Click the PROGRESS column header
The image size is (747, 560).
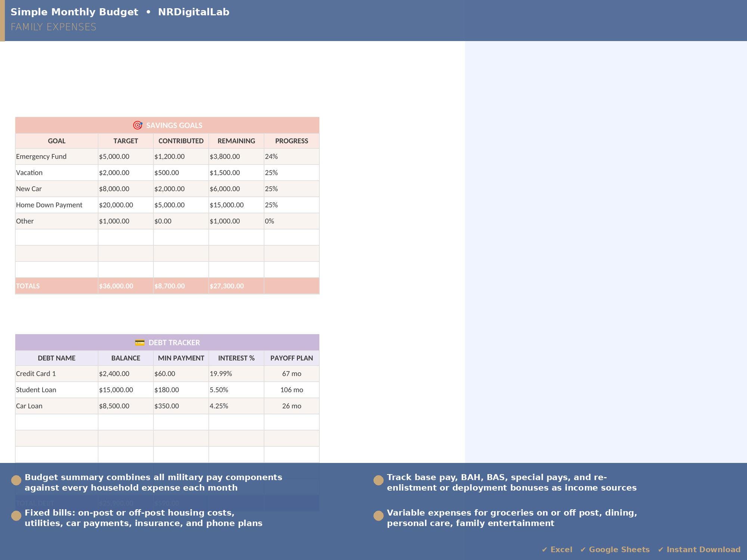(x=292, y=141)
